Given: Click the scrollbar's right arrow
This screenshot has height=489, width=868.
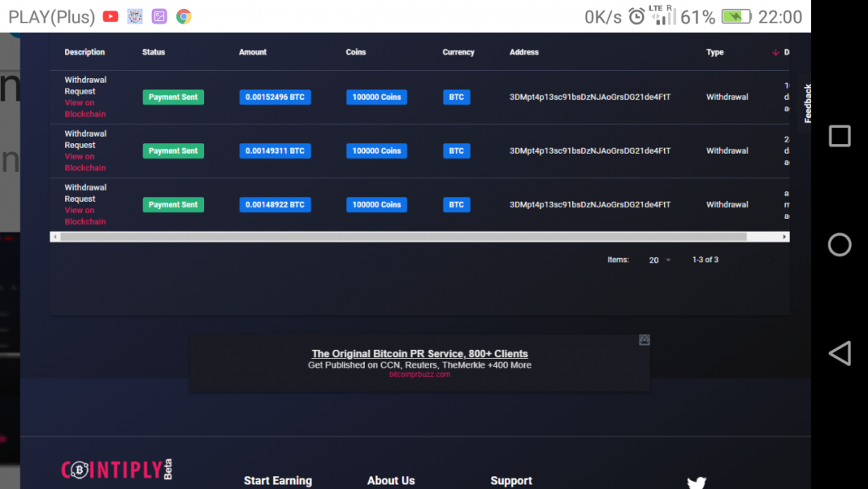Looking at the screenshot, I should point(784,237).
